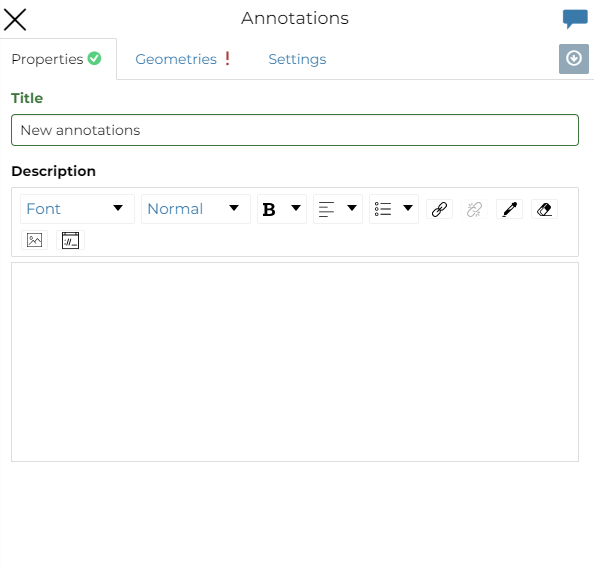This screenshot has height=572, width=594.
Task: Click the insert link icon
Action: tap(439, 209)
